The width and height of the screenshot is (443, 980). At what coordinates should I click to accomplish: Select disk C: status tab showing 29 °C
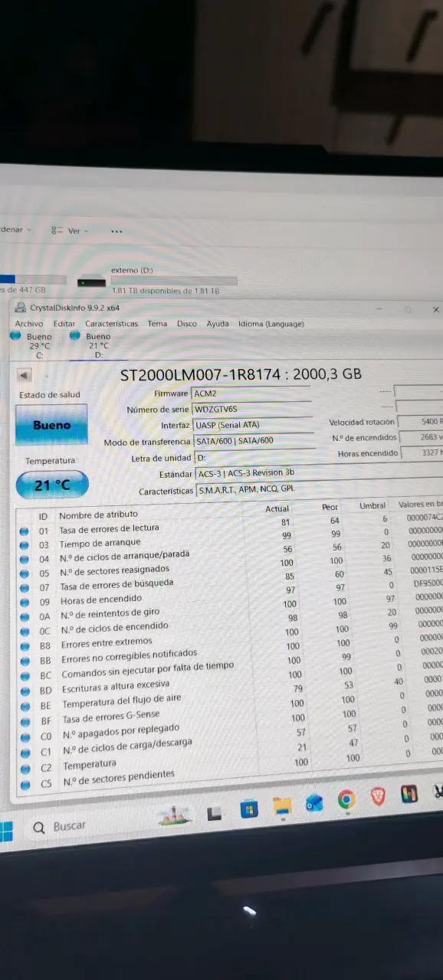pos(34,345)
